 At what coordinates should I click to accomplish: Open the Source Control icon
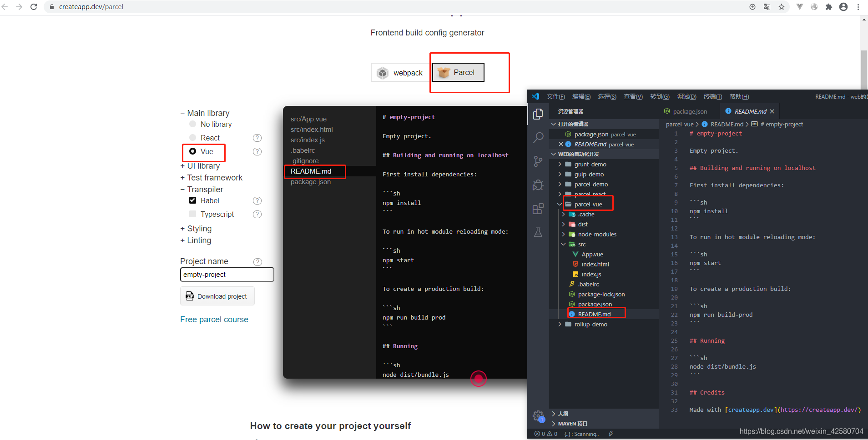click(538, 161)
